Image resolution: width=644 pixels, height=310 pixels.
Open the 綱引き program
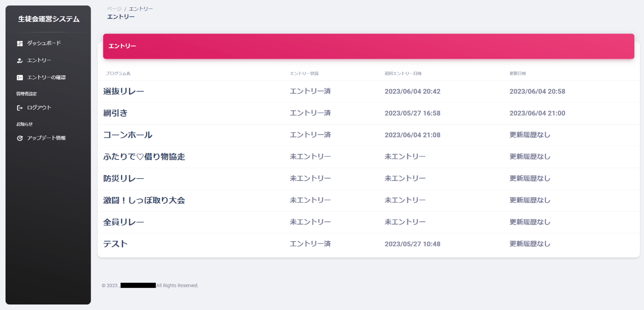[x=115, y=113]
